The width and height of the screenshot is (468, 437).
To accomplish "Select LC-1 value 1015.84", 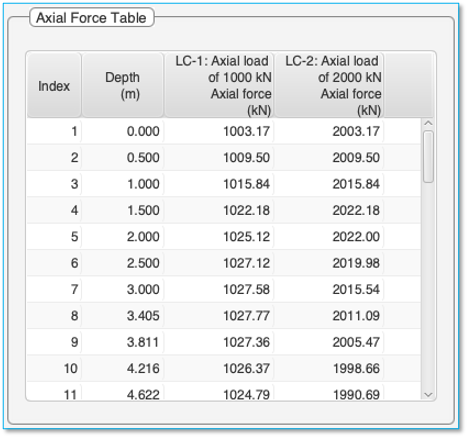I will click(219, 184).
